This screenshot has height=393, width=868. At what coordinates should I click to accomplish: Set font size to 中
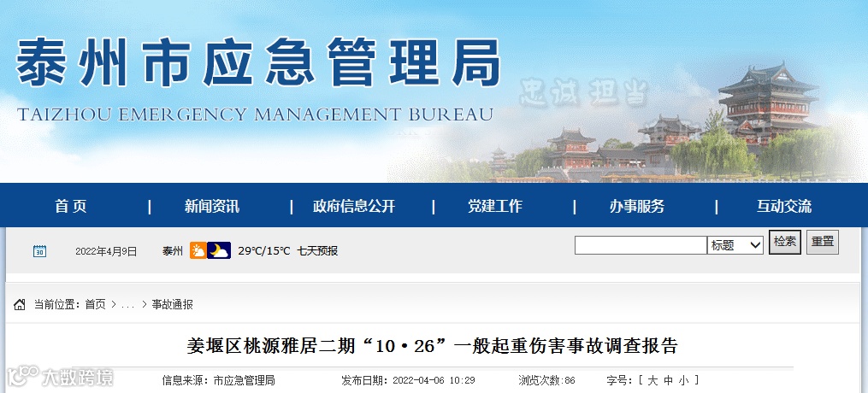coord(668,380)
